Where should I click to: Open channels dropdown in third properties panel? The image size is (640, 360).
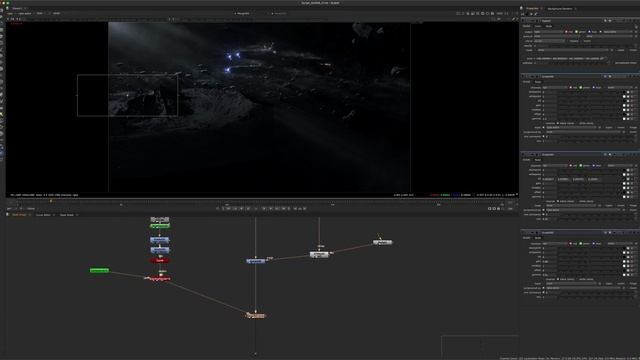555,166
